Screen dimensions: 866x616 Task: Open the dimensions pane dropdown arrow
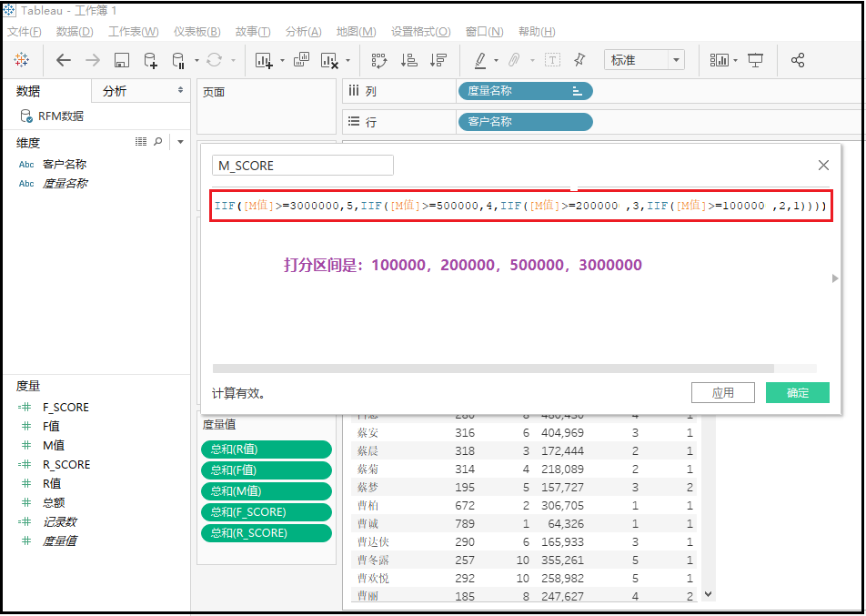(180, 142)
